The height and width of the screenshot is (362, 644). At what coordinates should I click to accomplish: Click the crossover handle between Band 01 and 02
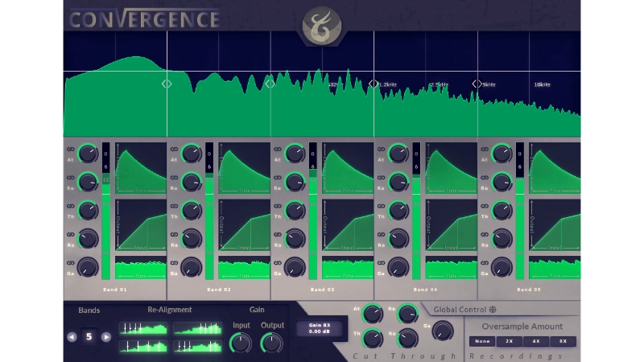pos(167,84)
